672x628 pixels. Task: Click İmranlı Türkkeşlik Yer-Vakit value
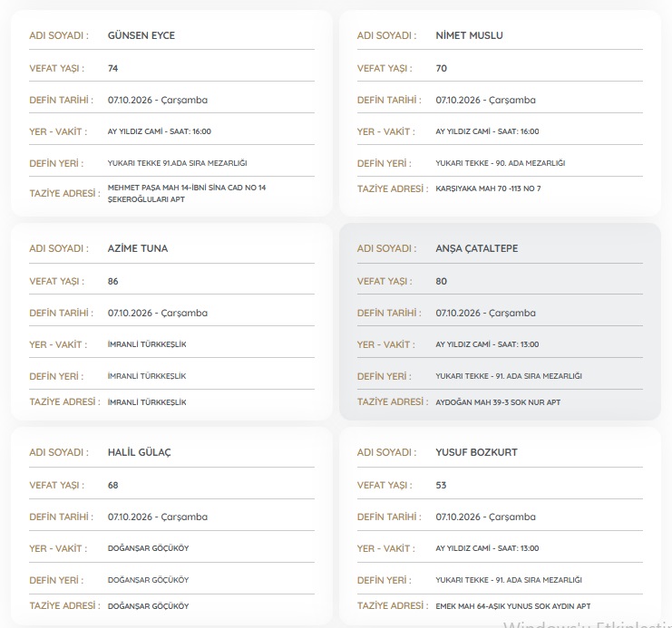(x=147, y=344)
